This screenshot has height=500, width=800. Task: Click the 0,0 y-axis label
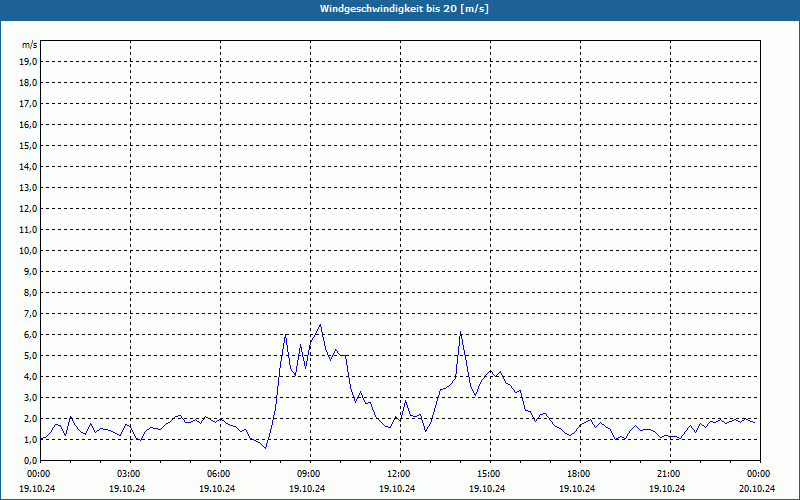tap(30, 460)
